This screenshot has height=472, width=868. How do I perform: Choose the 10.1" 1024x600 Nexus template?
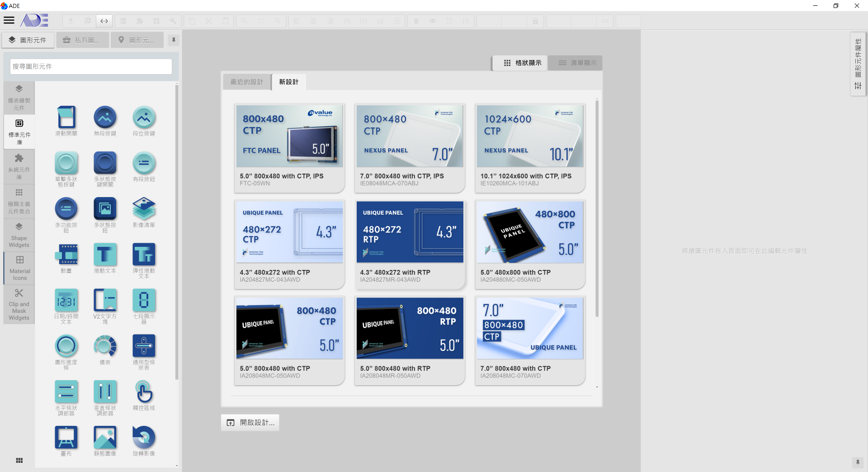coord(530,148)
